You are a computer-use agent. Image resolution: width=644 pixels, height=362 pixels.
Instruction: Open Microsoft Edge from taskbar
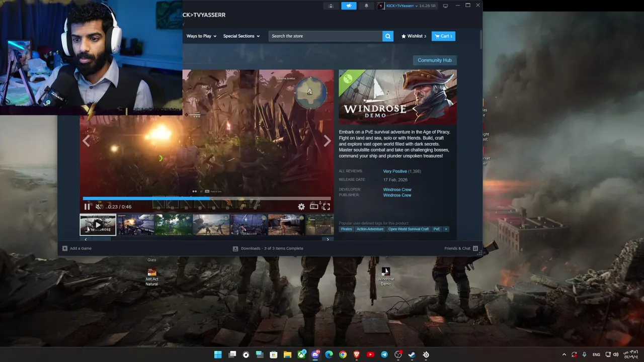(329, 354)
